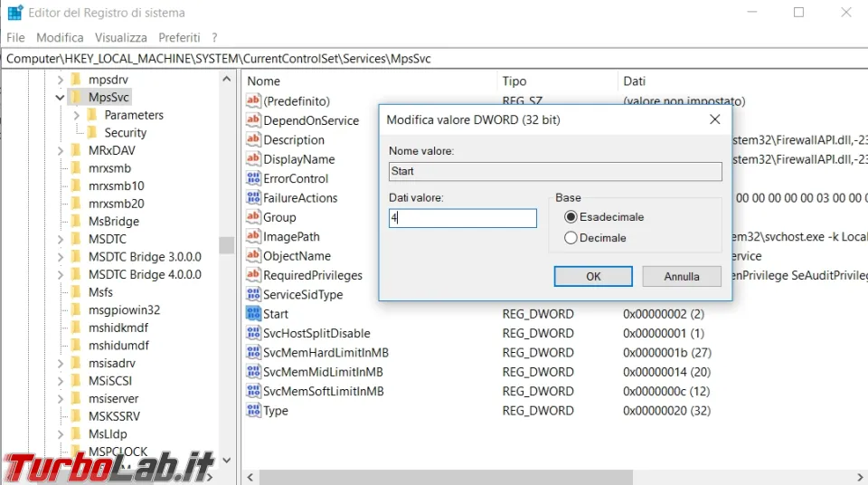Expand the MRxDAV tree node
The image size is (868, 485).
tap(60, 150)
